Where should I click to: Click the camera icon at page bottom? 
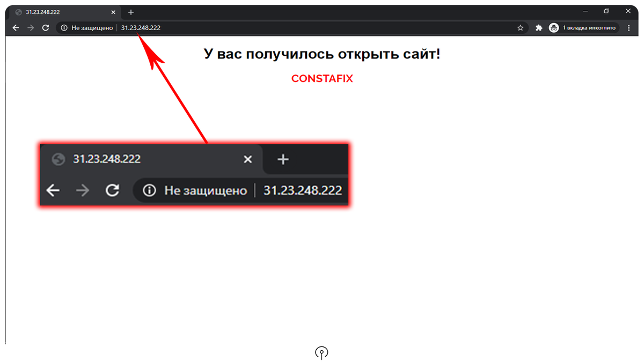[x=321, y=352]
